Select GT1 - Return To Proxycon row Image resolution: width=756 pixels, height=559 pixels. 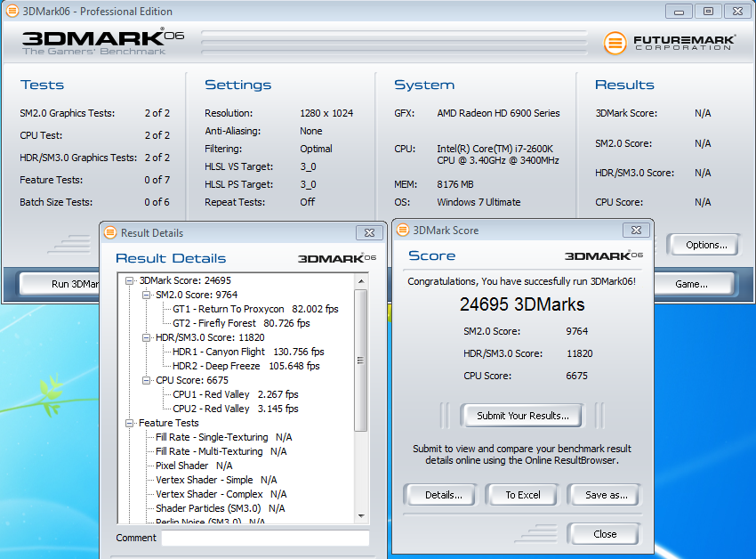[255, 309]
